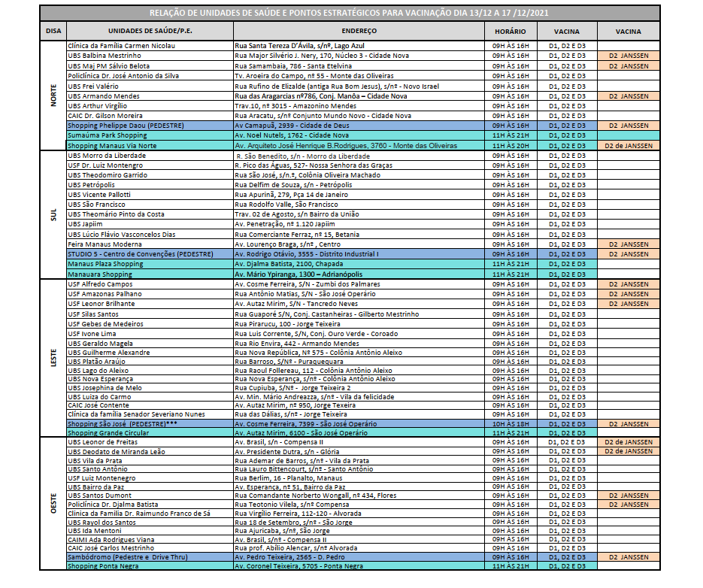This screenshot has height=588, width=703.
Task: Click the table title banner for vaccination dates
Action: (x=350, y=13)
